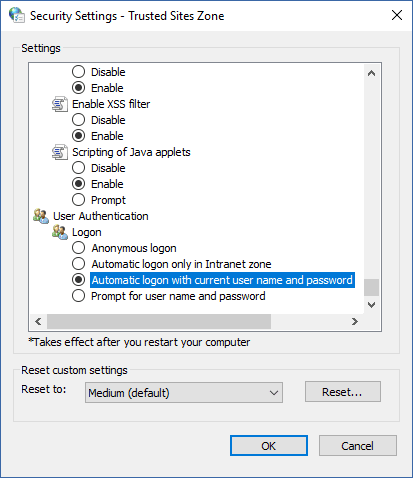Image resolution: width=413 pixels, height=478 pixels.
Task: Close the Security Settings dialog
Action: tap(397, 15)
